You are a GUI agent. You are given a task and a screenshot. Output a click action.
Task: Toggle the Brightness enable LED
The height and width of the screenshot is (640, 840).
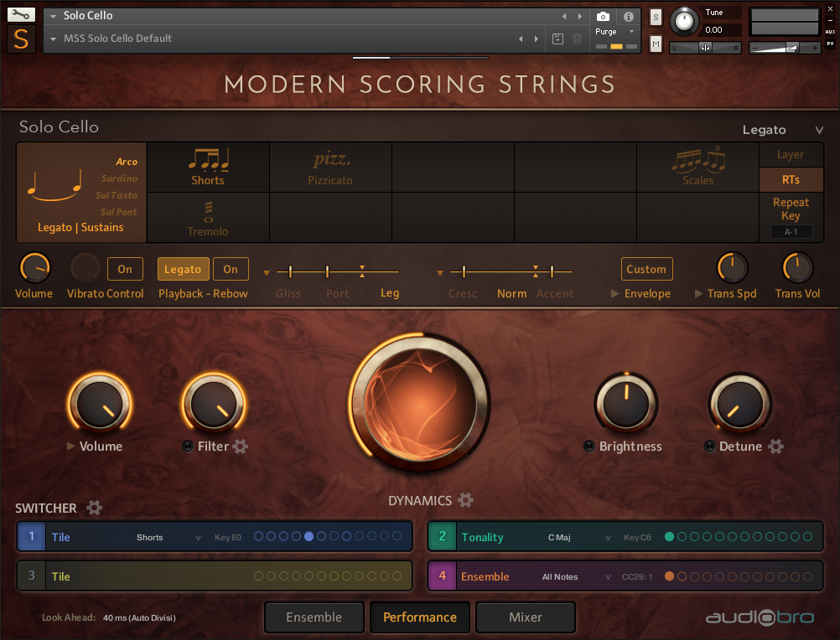[589, 446]
